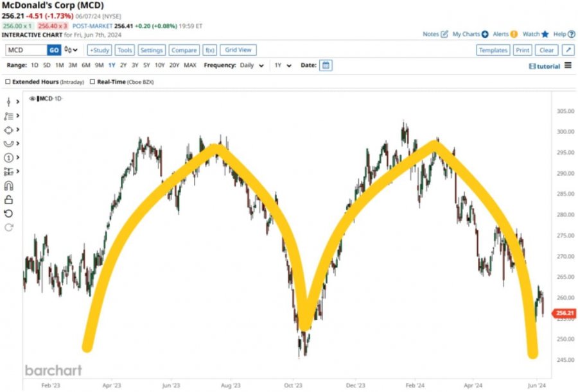The width and height of the screenshot is (578, 392).
Task: Click the Templates button
Action: 493,50
